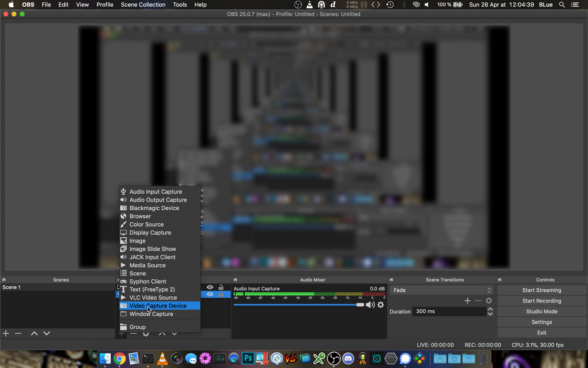Choose Window Capture from the source menu
The width and height of the screenshot is (588, 368).
tap(160, 314)
